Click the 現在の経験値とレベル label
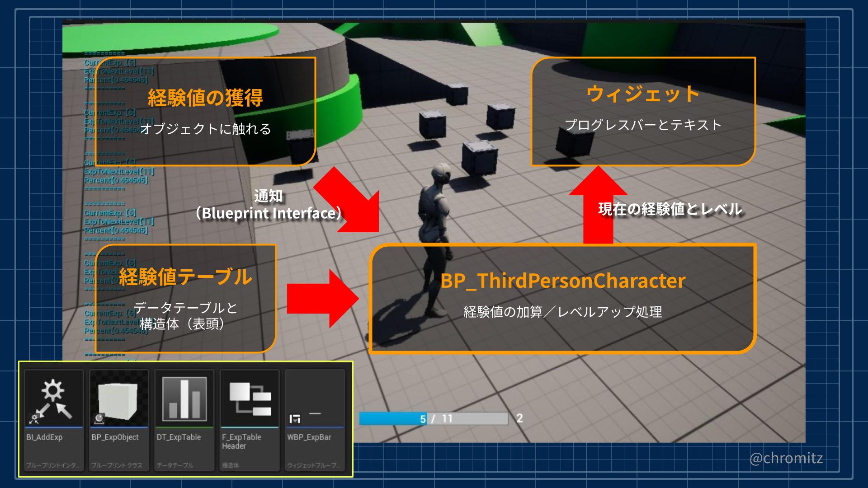The width and height of the screenshot is (868, 488). (670, 209)
